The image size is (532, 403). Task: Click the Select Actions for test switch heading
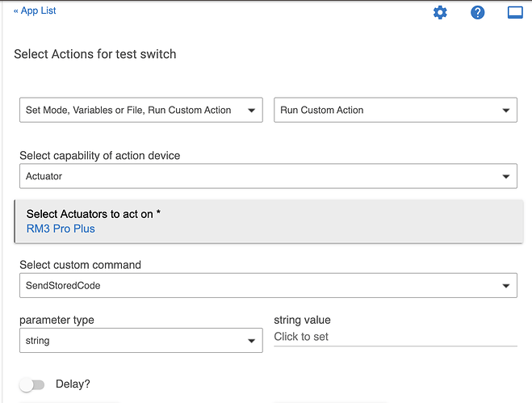point(95,54)
